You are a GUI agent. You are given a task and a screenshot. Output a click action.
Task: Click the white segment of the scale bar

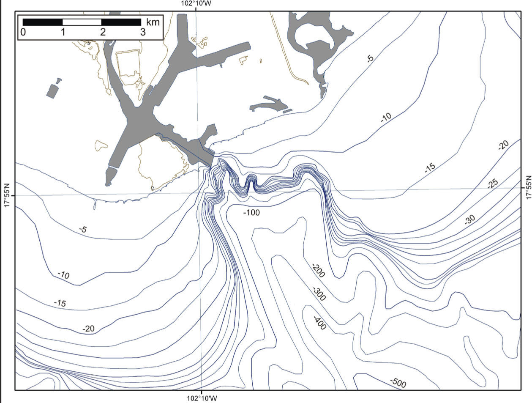pyautogui.click(x=82, y=22)
